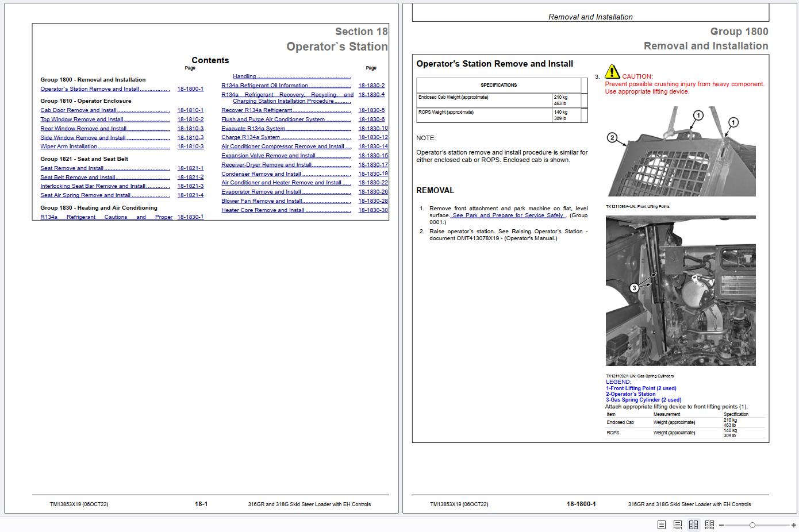Switch to two-page continuous view
The width and height of the screenshot is (799, 532).
point(709,525)
